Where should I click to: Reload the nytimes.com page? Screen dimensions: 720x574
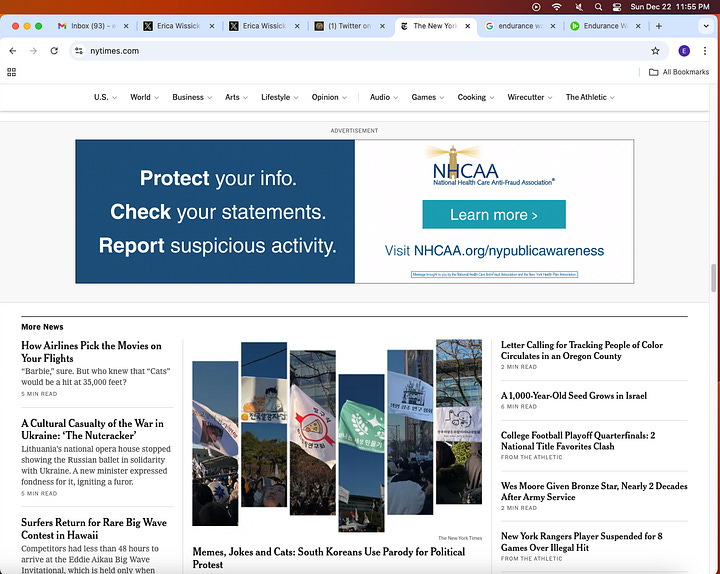[54, 51]
